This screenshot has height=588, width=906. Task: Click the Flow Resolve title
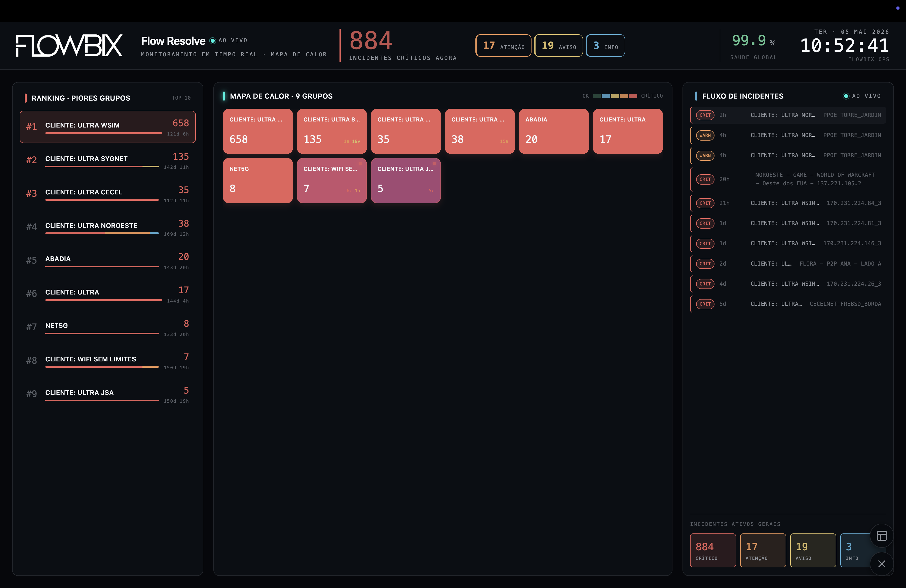click(x=173, y=41)
